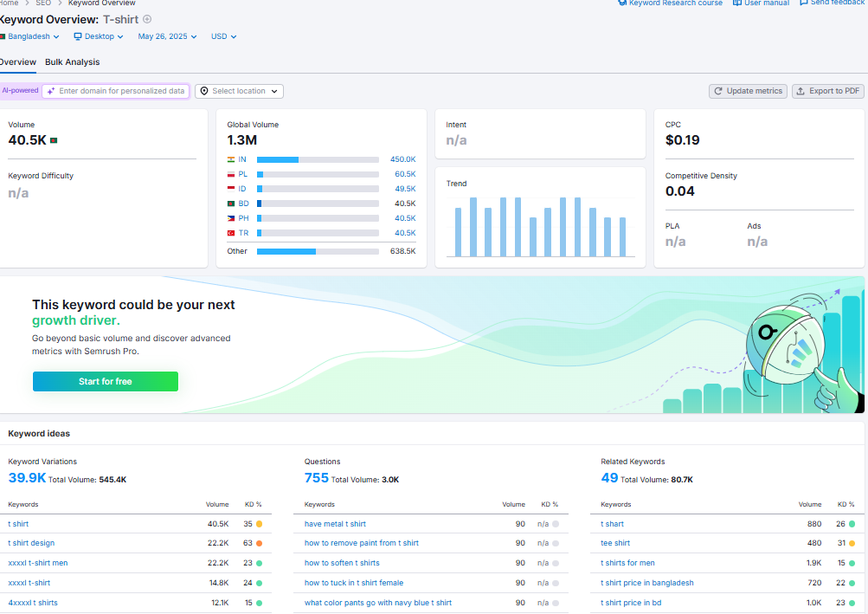Open 'how to remove paint from t shirt'

pyautogui.click(x=362, y=543)
